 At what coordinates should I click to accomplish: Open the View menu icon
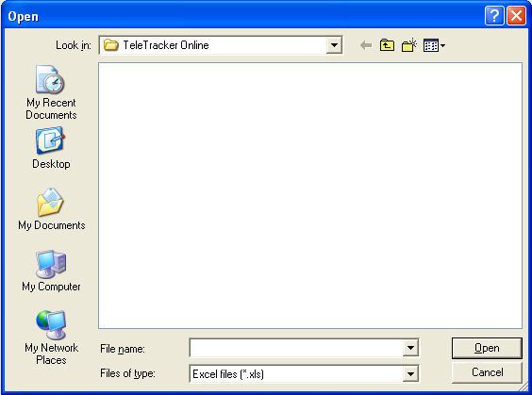(x=431, y=45)
